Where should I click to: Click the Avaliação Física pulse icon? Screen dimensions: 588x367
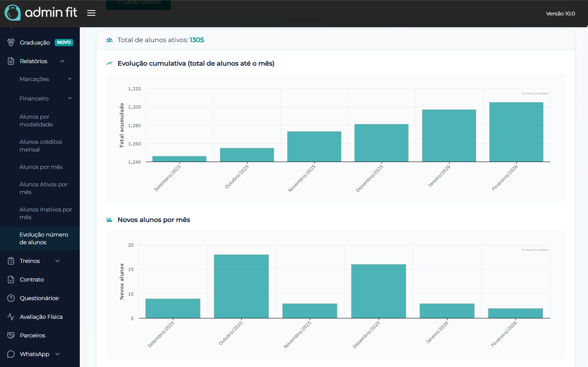click(11, 317)
